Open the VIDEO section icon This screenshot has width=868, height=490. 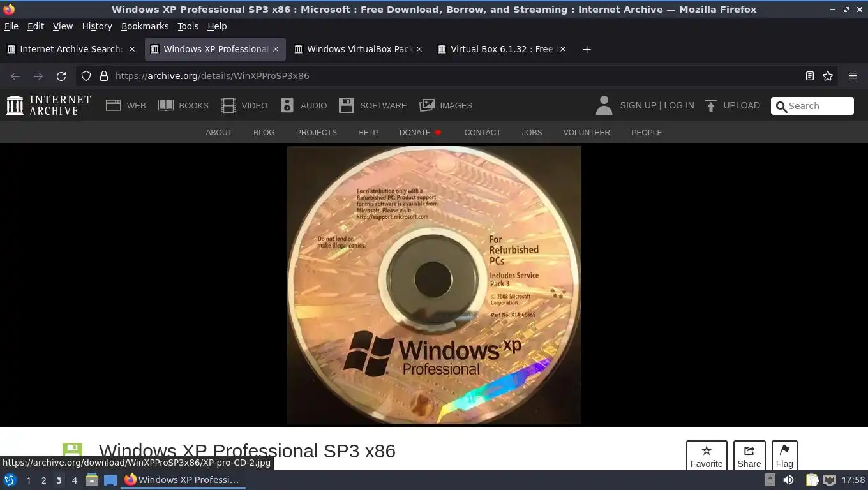pos(228,105)
